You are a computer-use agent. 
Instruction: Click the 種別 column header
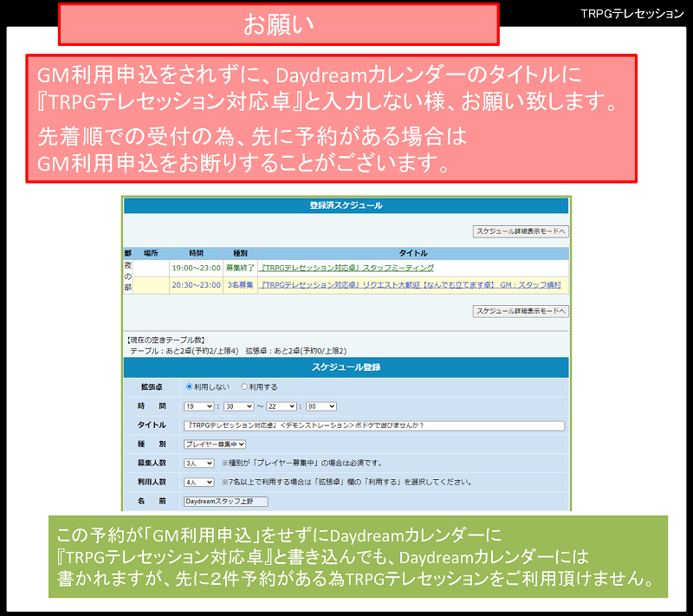click(x=240, y=253)
